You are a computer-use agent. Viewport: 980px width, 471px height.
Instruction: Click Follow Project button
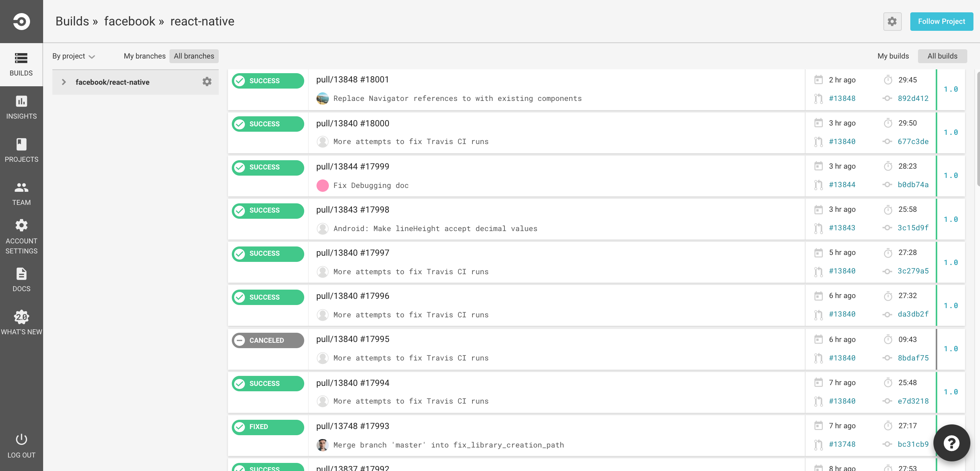point(941,22)
